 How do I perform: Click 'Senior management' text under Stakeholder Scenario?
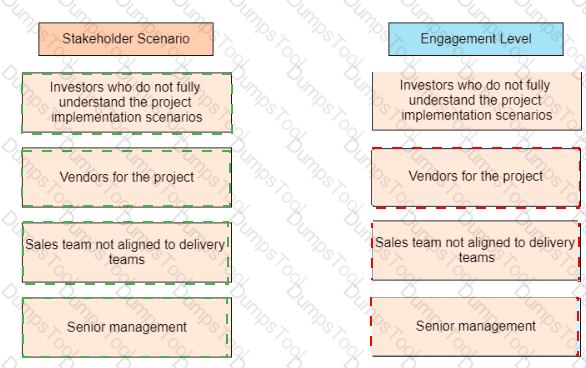tap(127, 327)
